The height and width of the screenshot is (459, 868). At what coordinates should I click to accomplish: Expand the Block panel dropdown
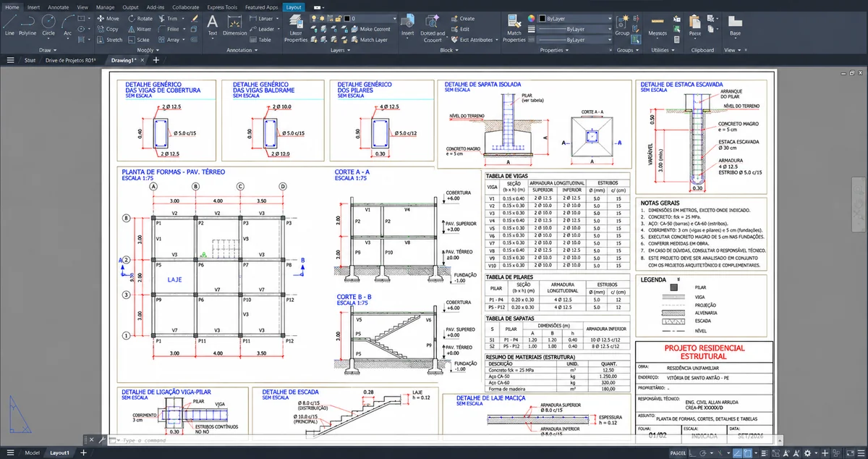(448, 50)
